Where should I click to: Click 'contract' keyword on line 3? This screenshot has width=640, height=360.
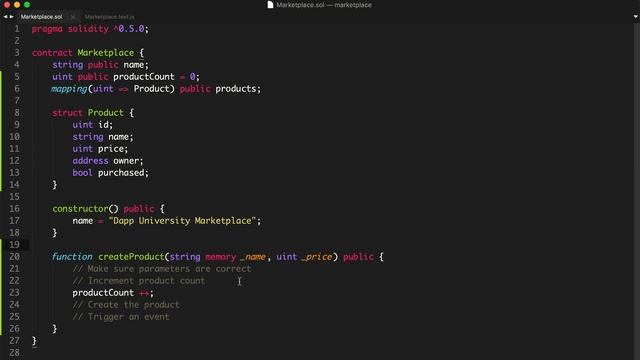point(52,53)
